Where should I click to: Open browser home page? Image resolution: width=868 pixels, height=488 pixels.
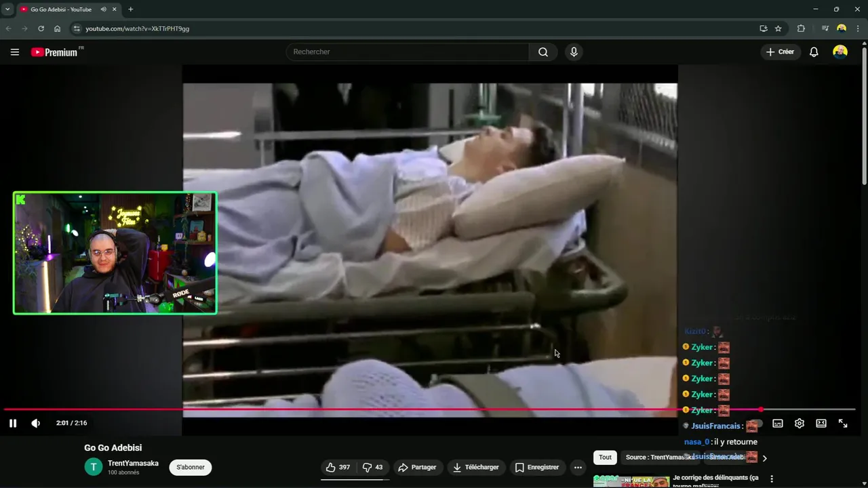(x=58, y=28)
